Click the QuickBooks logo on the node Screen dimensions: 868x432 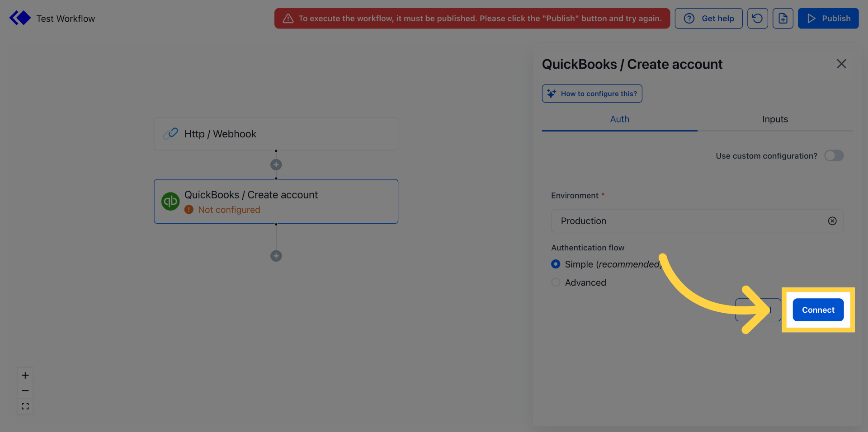click(x=170, y=201)
